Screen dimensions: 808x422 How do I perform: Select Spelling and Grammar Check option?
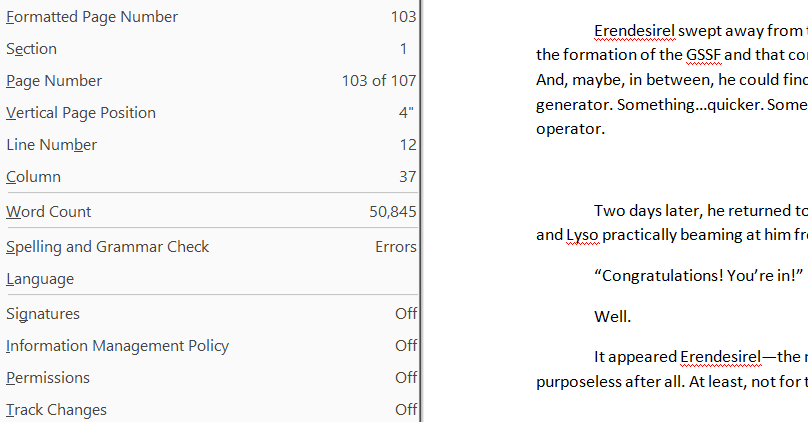(x=108, y=247)
